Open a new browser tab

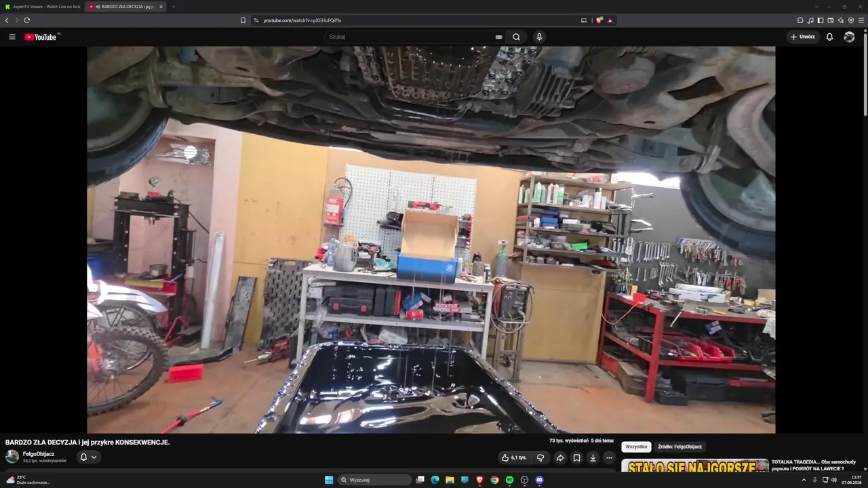point(173,7)
